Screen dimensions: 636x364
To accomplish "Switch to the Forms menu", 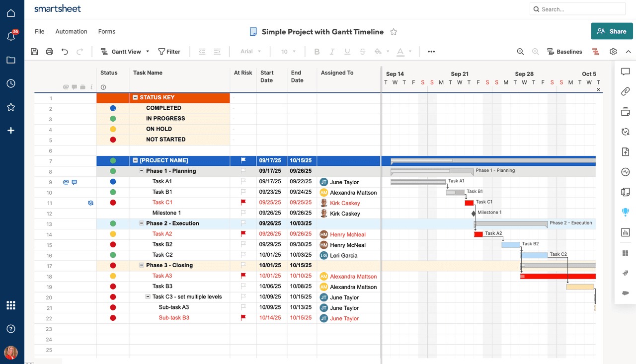I will (106, 31).
